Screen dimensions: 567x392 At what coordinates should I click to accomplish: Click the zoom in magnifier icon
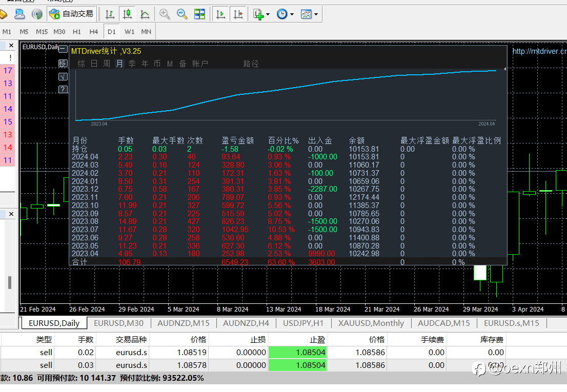click(x=165, y=14)
